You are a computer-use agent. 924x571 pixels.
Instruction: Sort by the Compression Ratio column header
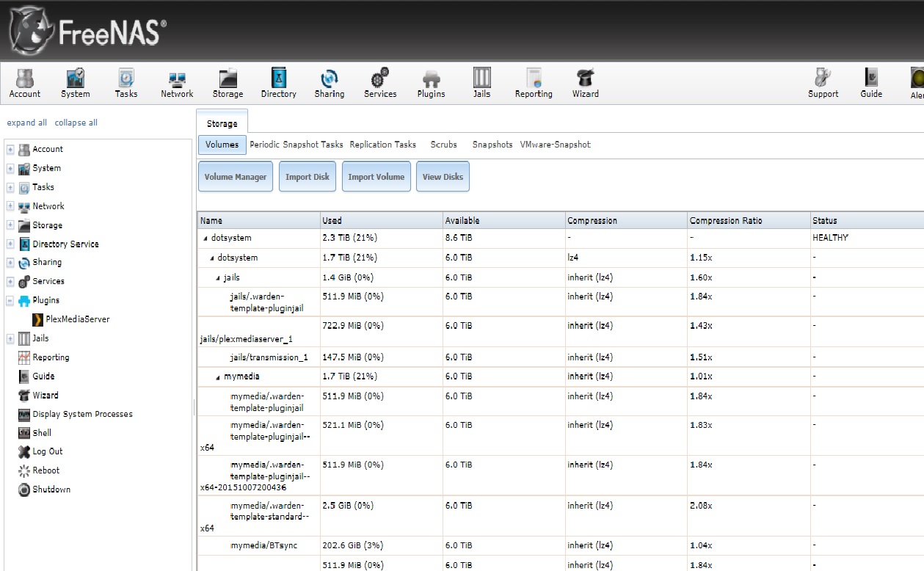click(x=748, y=220)
